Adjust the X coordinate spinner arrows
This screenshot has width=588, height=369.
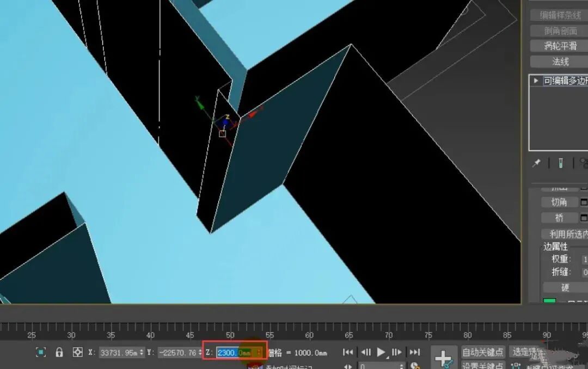point(142,353)
